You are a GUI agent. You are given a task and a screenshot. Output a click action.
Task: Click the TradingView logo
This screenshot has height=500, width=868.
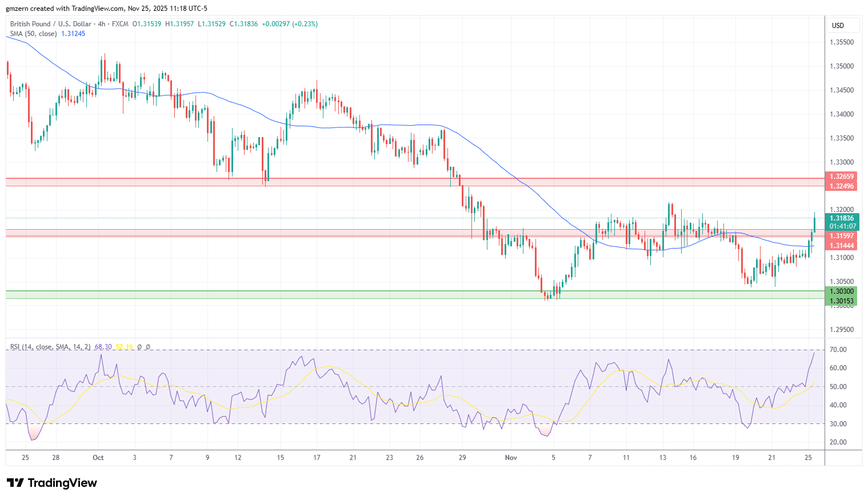(52, 483)
